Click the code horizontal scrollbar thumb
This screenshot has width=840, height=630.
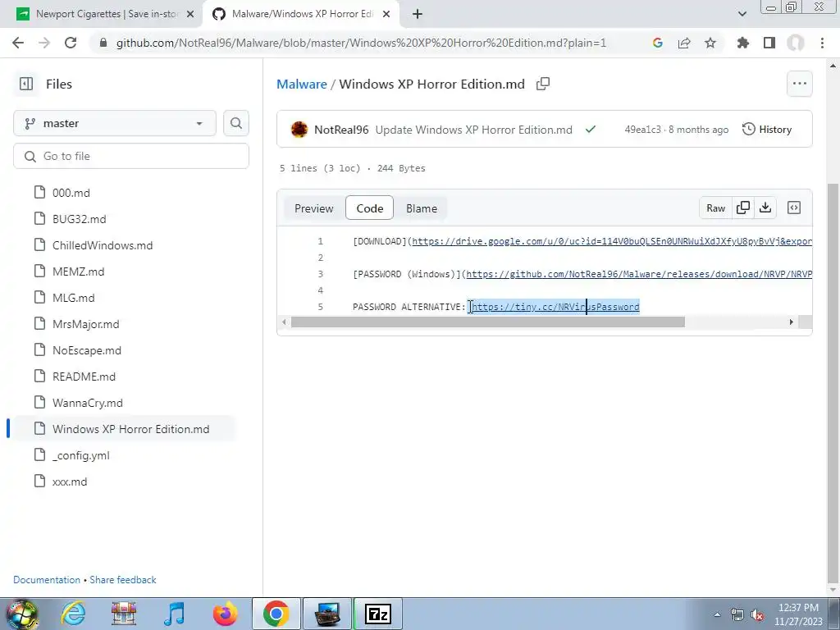click(487, 322)
